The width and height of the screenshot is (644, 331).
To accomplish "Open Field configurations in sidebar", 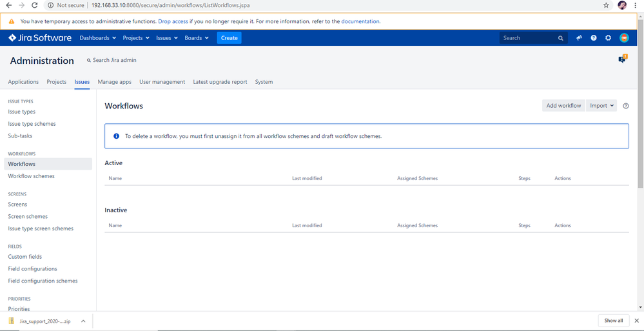I will click(x=32, y=269).
